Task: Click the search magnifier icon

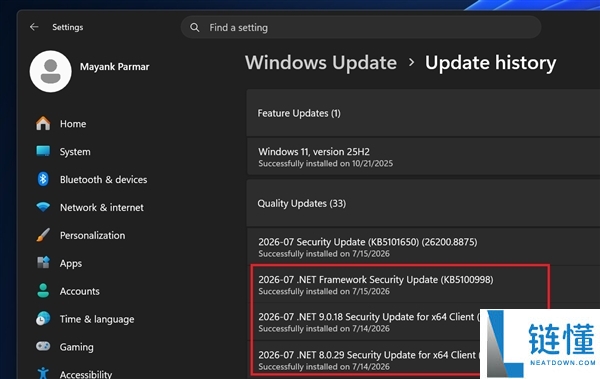Action: tap(195, 28)
